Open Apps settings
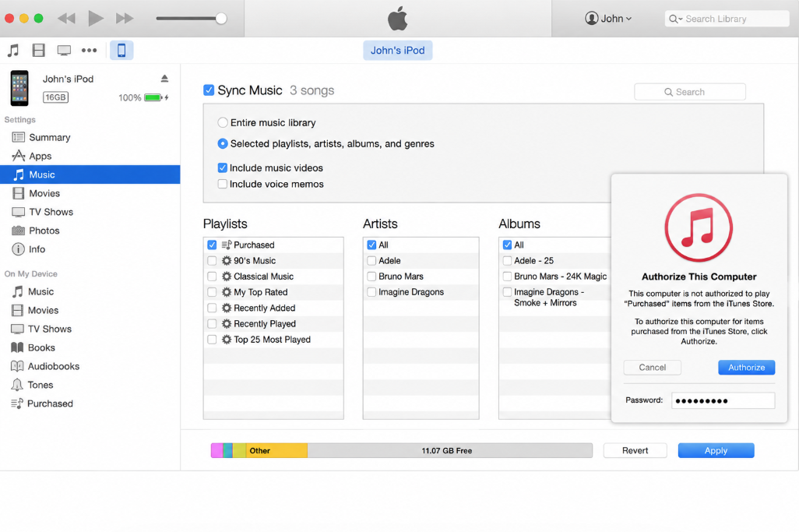 [x=90, y=156]
